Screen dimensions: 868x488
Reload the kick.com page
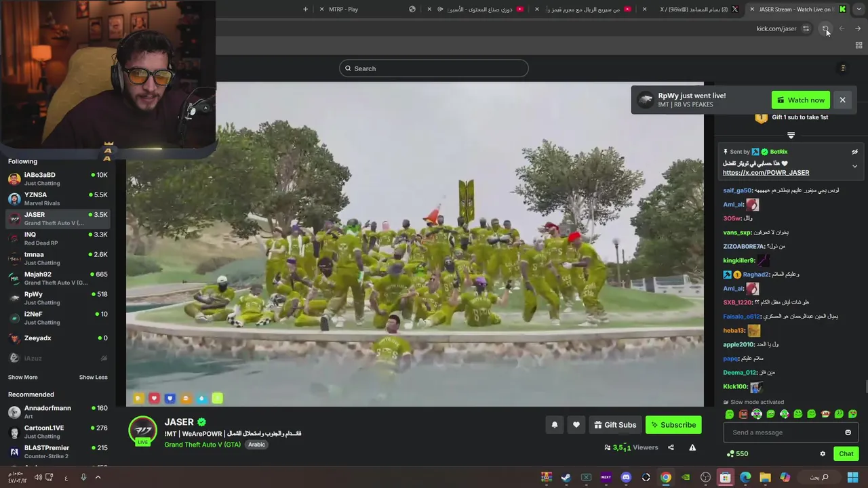tap(825, 28)
